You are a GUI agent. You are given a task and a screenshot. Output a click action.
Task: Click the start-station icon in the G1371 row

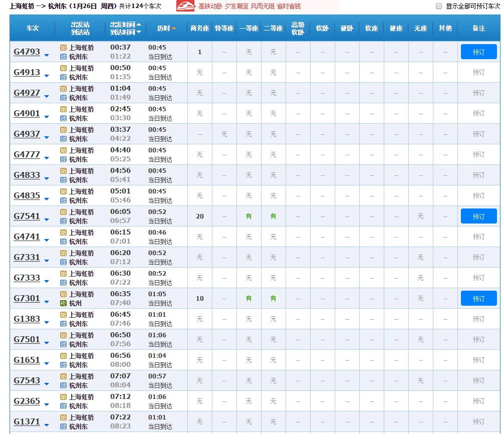point(63,417)
